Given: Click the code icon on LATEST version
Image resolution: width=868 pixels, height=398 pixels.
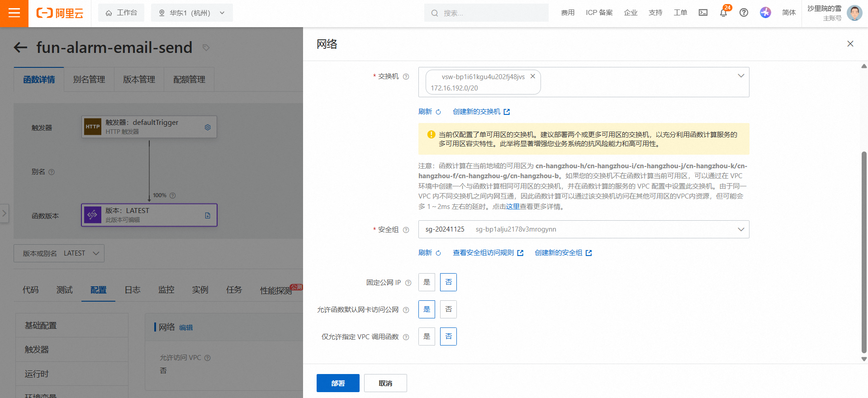Looking at the screenshot, I should [x=93, y=215].
